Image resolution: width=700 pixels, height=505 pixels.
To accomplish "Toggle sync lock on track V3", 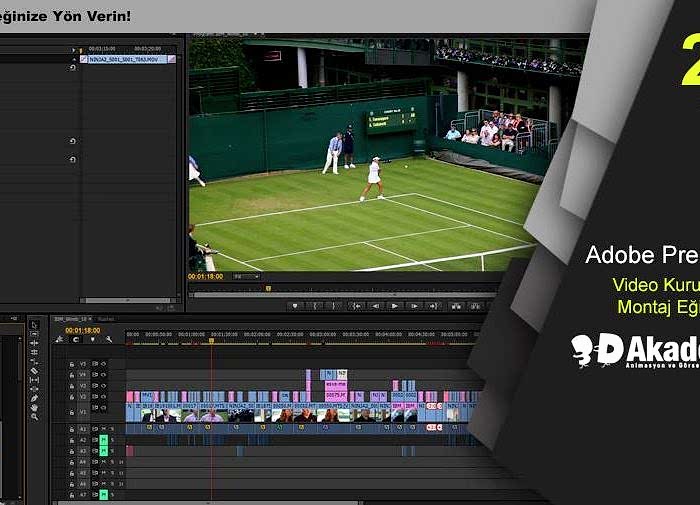I will coord(95,385).
